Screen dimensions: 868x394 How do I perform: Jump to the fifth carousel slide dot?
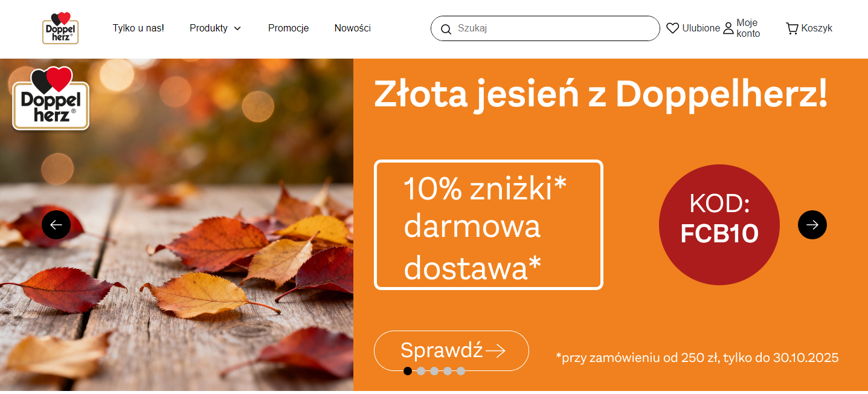[461, 371]
